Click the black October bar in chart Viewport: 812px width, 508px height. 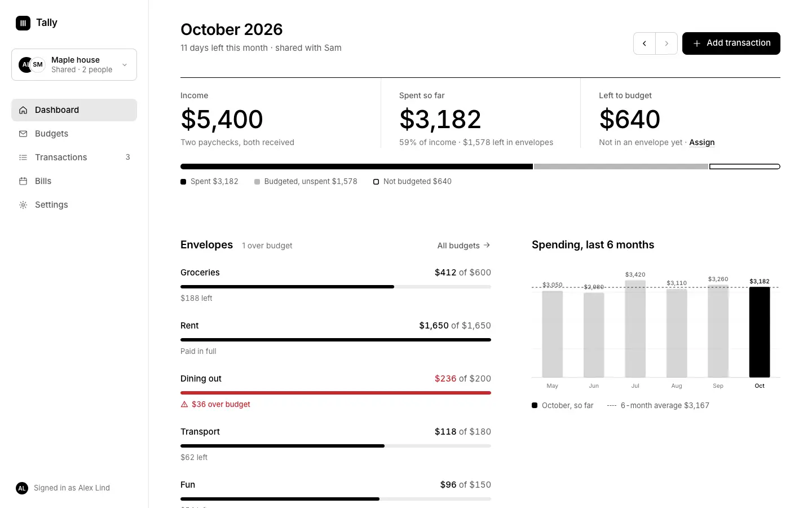click(x=760, y=332)
